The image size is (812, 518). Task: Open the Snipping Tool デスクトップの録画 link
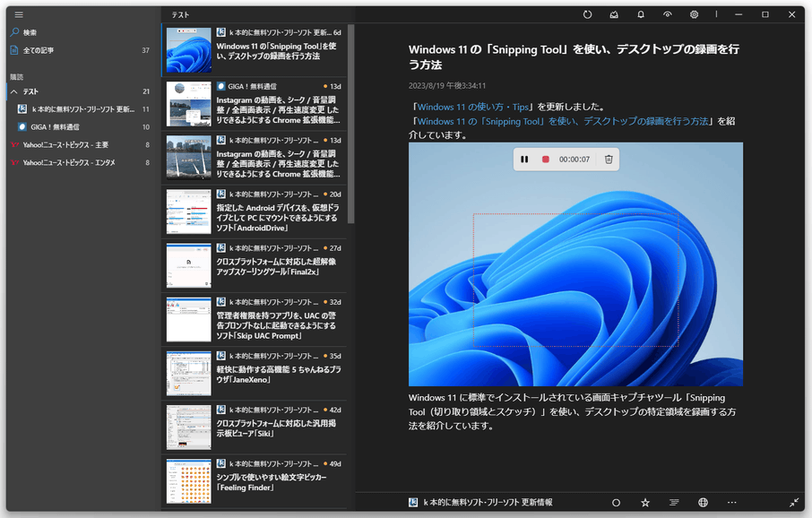click(x=563, y=121)
